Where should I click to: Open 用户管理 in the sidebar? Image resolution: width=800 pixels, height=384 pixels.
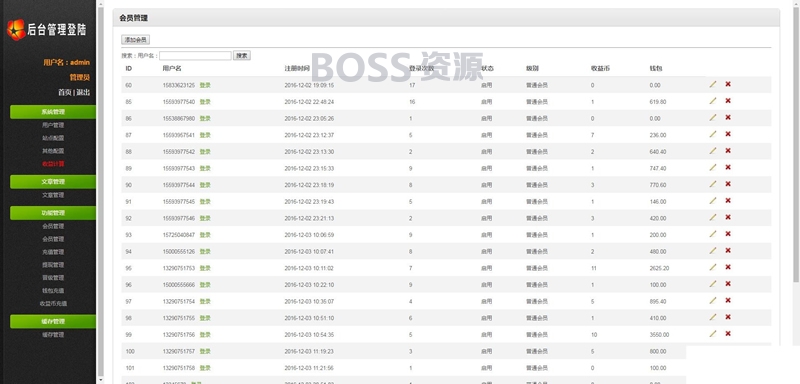[x=53, y=125]
